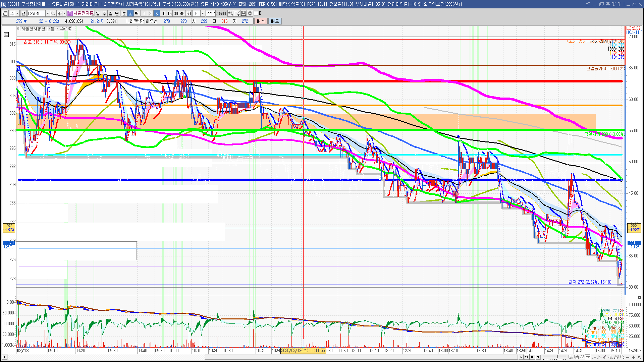
Task: Switch to 일 (daily) chart period
Action: coord(98,13)
